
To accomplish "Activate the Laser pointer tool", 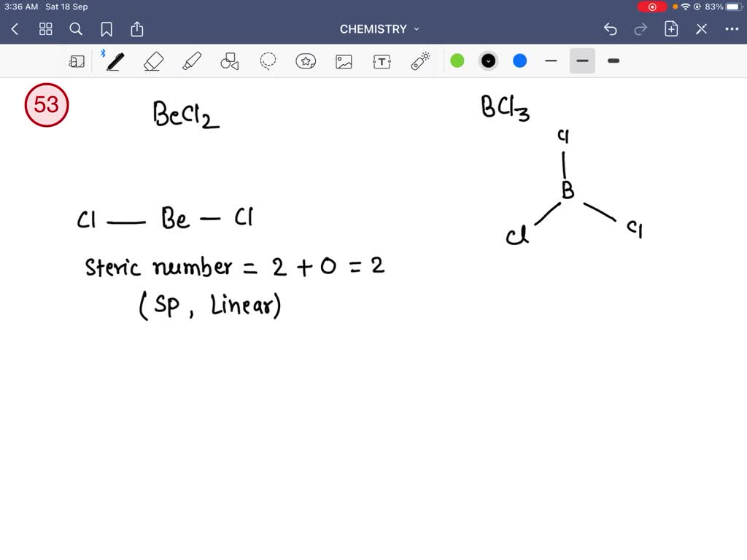I will 419,61.
